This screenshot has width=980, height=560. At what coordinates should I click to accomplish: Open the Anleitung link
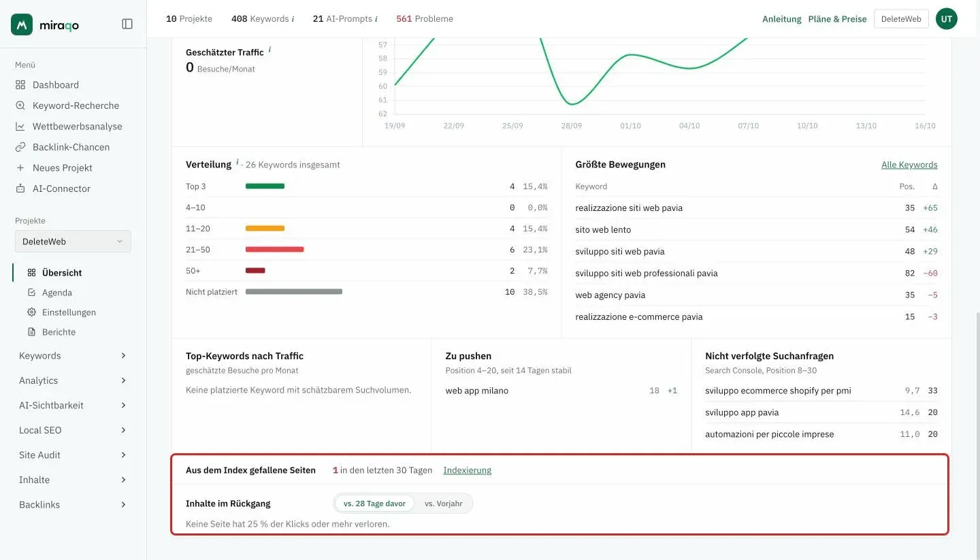[782, 19]
